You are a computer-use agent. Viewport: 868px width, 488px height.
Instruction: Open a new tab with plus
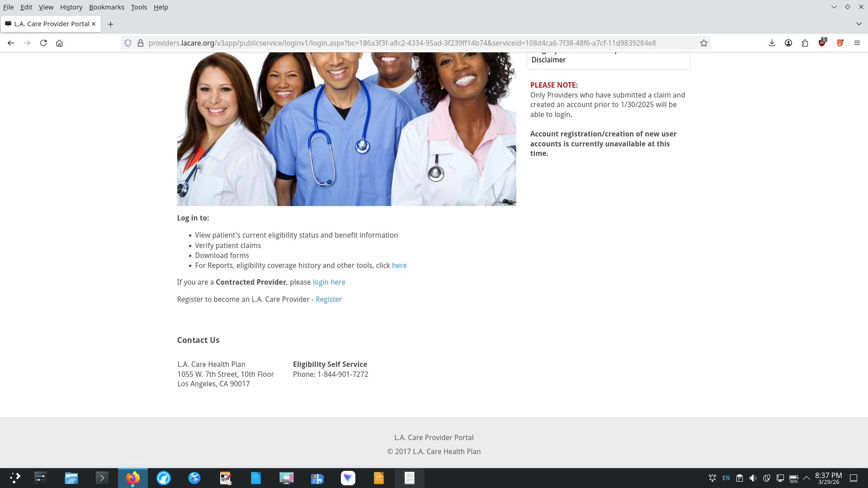110,24
